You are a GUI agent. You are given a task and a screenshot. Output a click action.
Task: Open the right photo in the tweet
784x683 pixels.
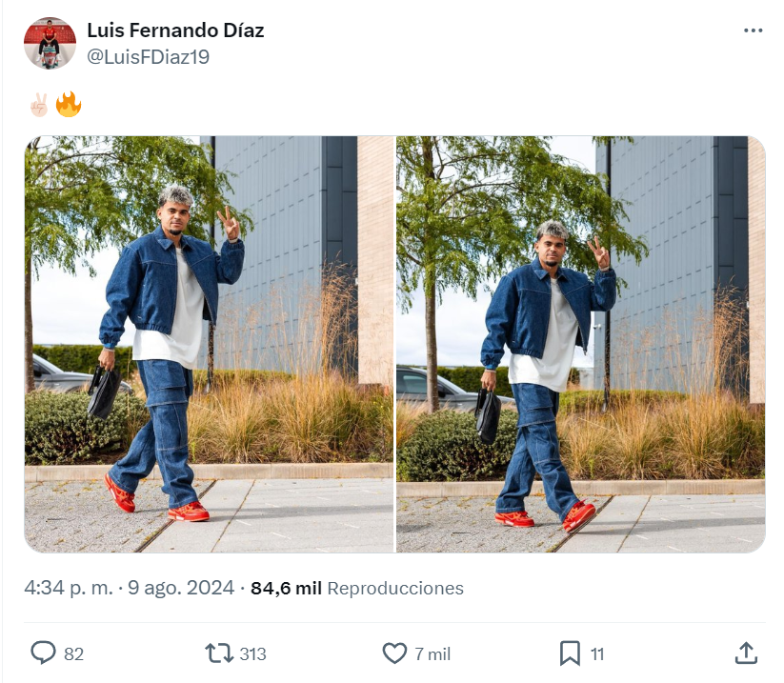click(580, 344)
